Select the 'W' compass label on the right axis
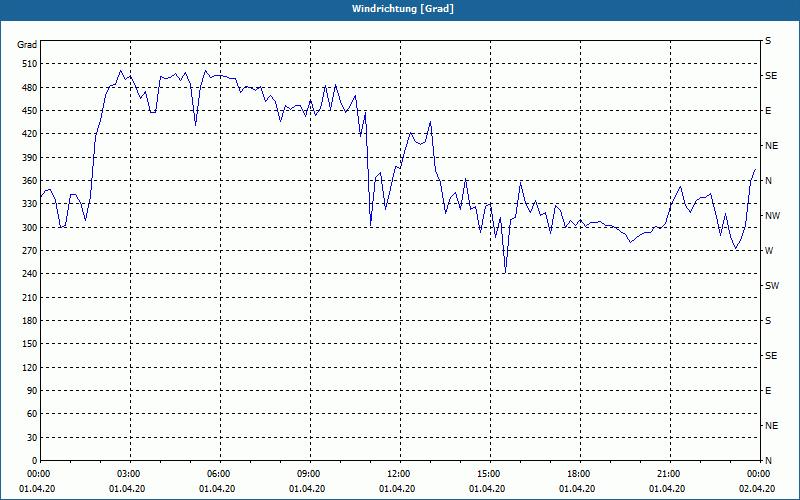The image size is (800, 500). [769, 251]
